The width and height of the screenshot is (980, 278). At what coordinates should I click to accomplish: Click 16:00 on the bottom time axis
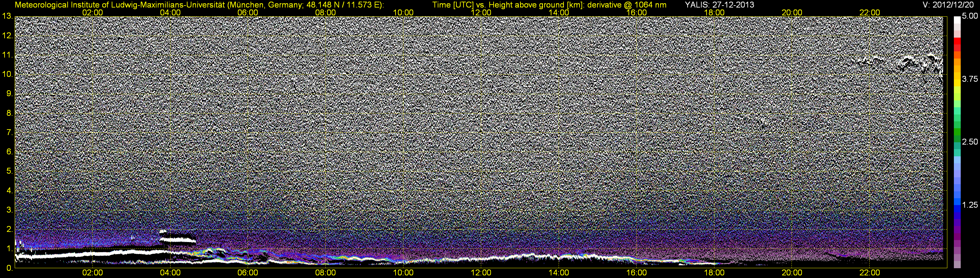click(636, 273)
